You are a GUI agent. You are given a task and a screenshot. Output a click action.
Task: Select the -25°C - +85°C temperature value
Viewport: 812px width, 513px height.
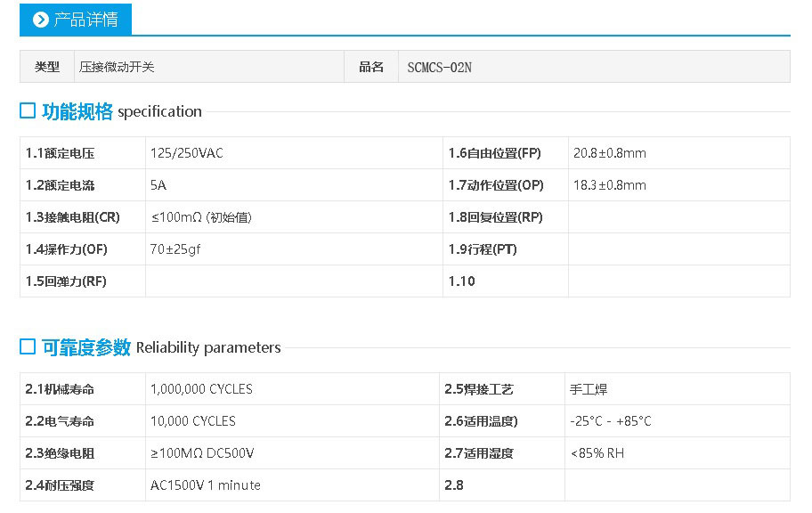pos(611,421)
